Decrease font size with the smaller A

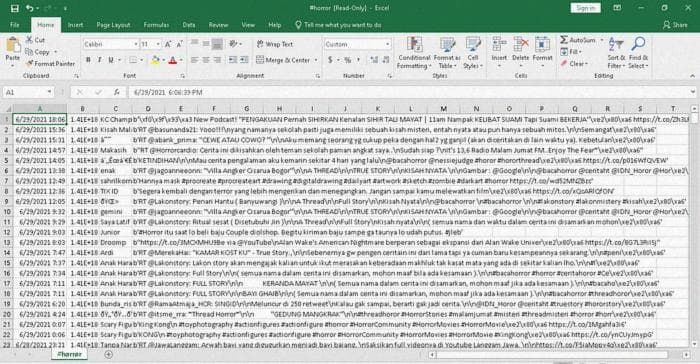point(179,44)
